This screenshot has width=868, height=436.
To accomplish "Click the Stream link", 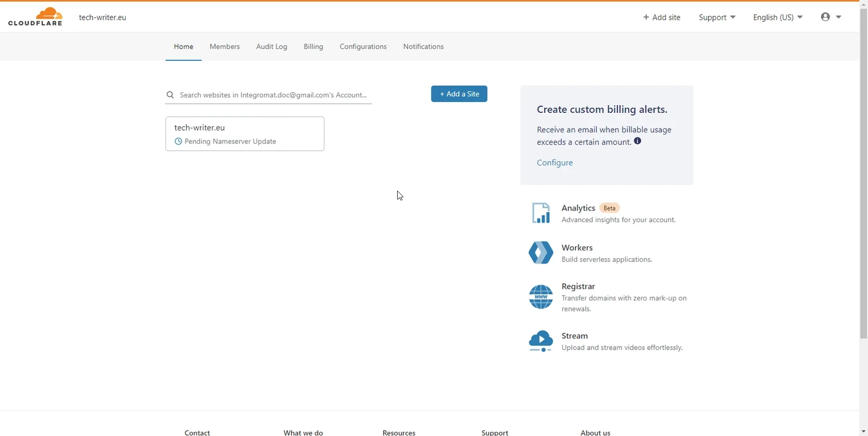I will point(575,336).
